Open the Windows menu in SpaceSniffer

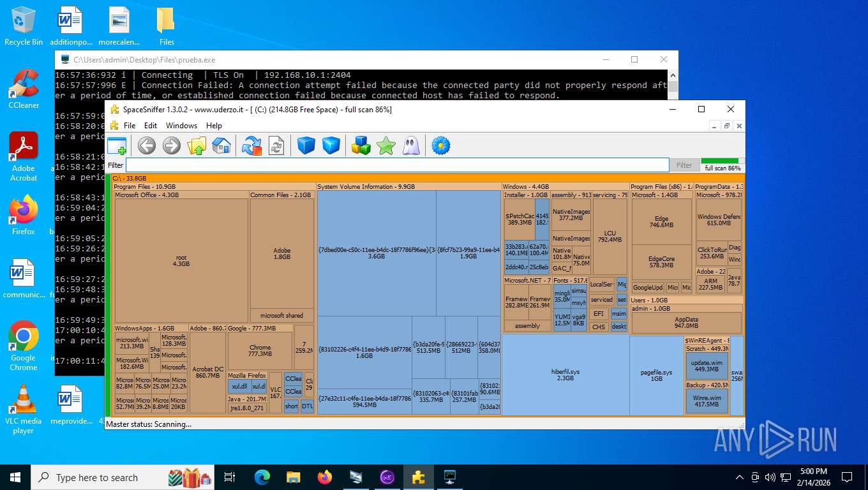(182, 126)
